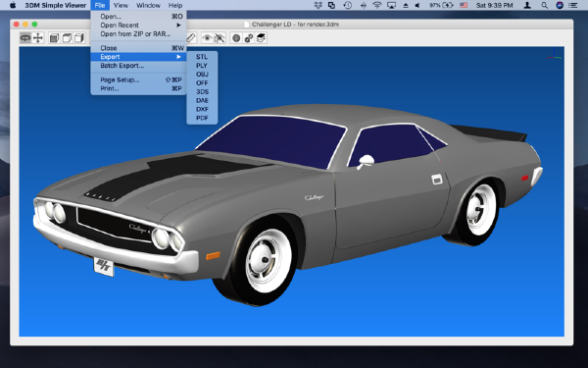Choose OBJ export format

[202, 75]
